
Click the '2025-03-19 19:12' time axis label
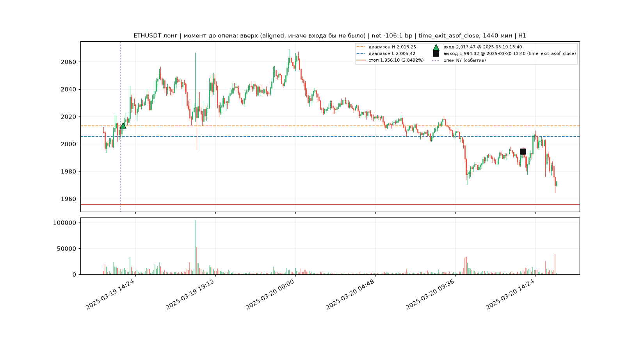pyautogui.click(x=190, y=294)
